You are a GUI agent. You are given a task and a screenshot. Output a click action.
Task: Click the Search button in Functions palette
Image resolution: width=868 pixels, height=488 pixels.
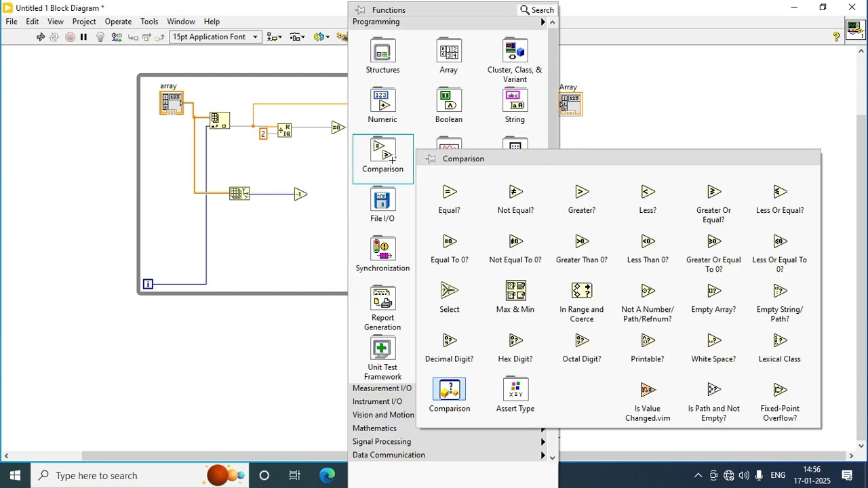pos(537,10)
